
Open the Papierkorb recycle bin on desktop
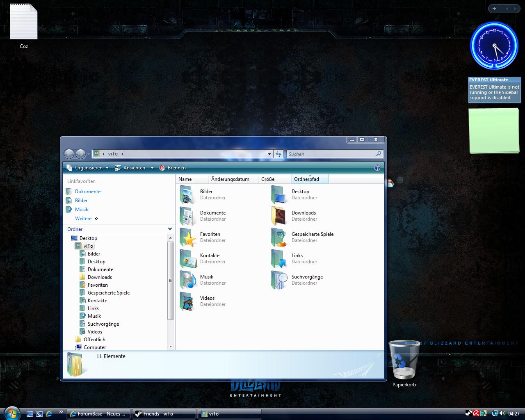pyautogui.click(x=404, y=363)
